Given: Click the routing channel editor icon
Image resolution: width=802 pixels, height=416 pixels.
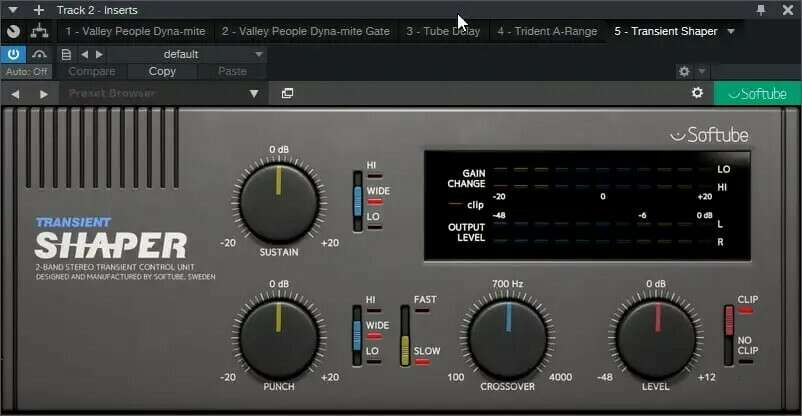Looking at the screenshot, I should 39,31.
